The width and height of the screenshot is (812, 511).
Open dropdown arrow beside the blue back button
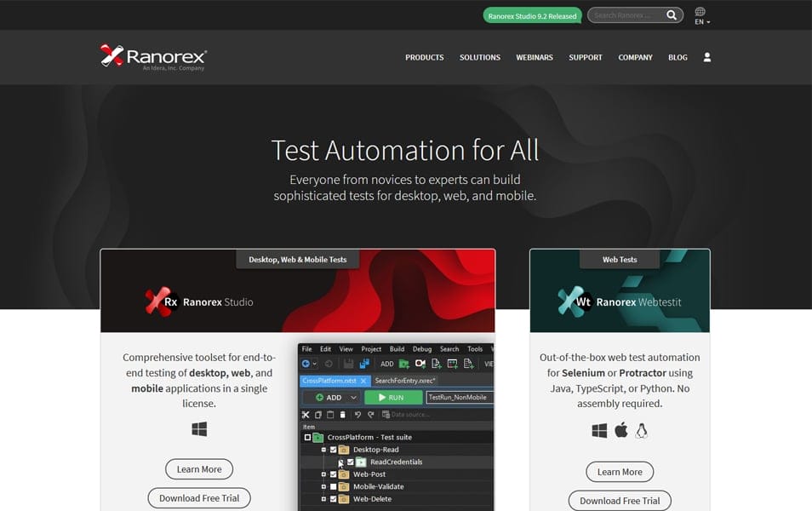tap(314, 364)
